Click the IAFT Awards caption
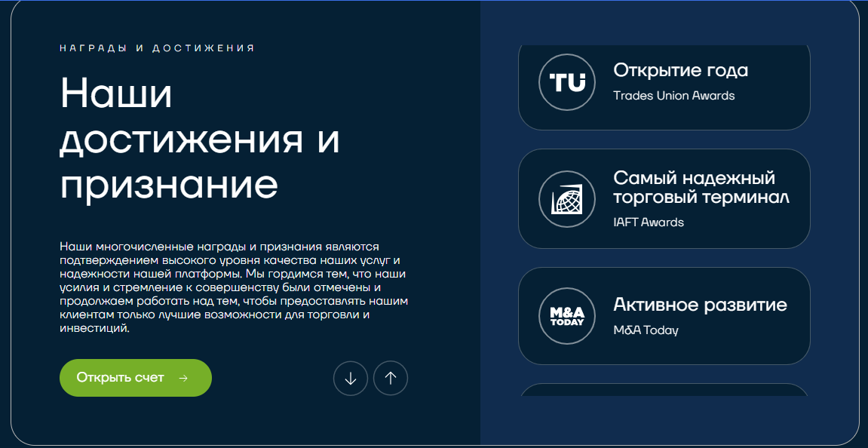The height and width of the screenshot is (448, 868). [649, 222]
